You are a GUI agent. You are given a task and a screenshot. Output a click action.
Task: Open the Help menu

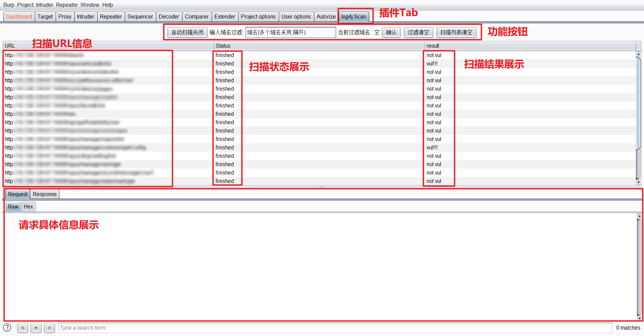[x=108, y=5]
